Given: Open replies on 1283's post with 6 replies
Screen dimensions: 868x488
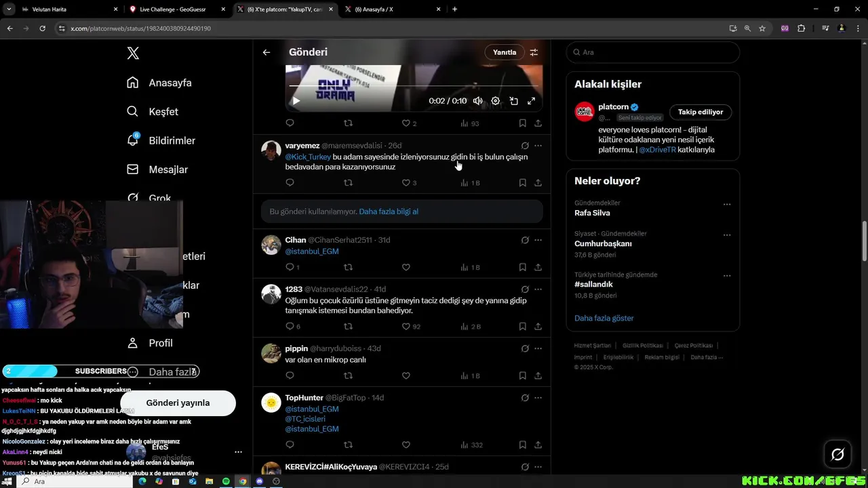Looking at the screenshot, I should click(292, 327).
